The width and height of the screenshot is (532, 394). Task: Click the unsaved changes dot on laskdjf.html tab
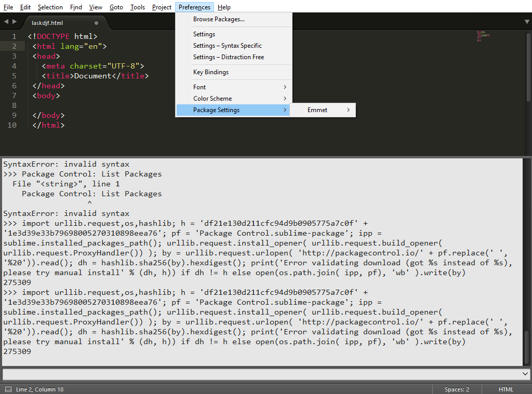pos(96,23)
